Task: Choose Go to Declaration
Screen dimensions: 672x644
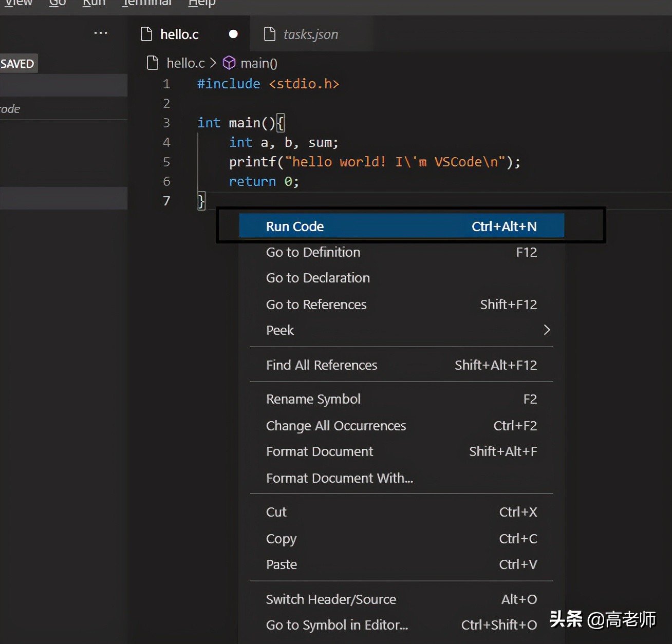Action: (x=401, y=278)
